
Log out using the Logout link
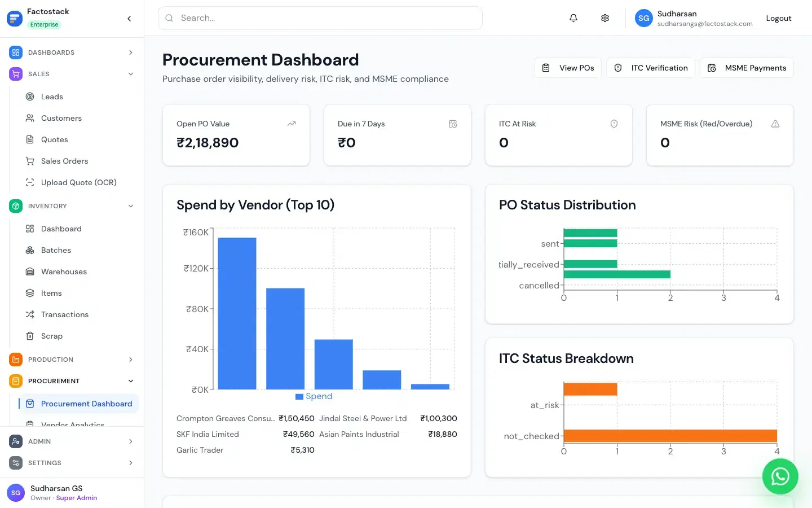coord(779,18)
